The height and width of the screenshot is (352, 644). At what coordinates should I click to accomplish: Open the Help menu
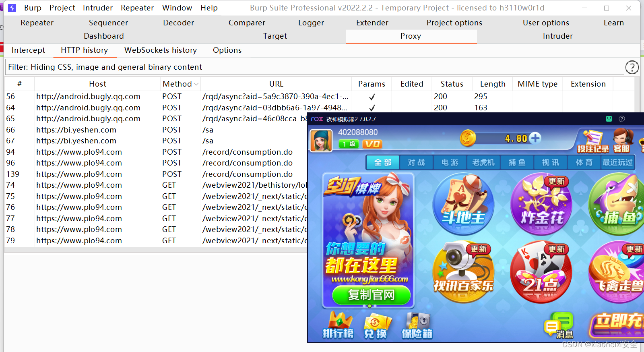[x=209, y=8]
